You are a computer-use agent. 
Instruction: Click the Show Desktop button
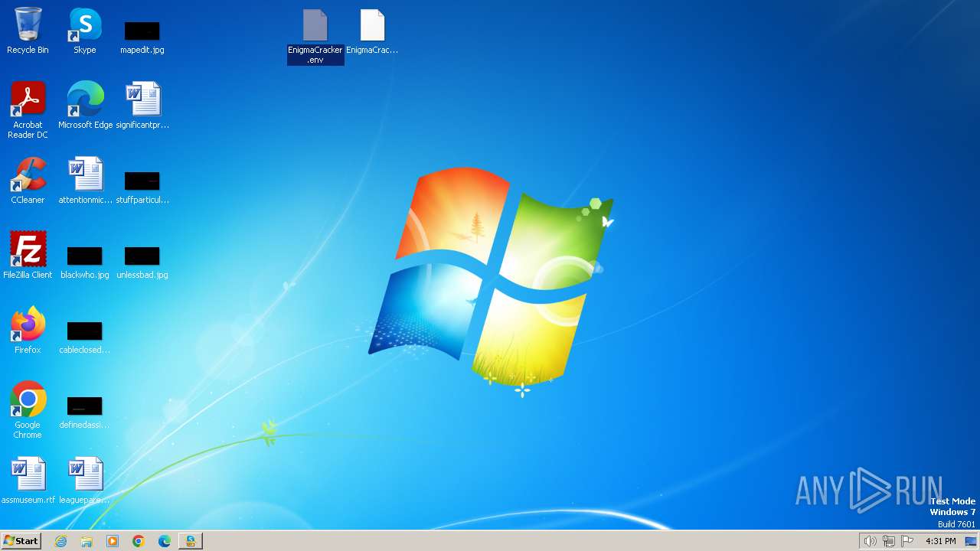coord(971,541)
